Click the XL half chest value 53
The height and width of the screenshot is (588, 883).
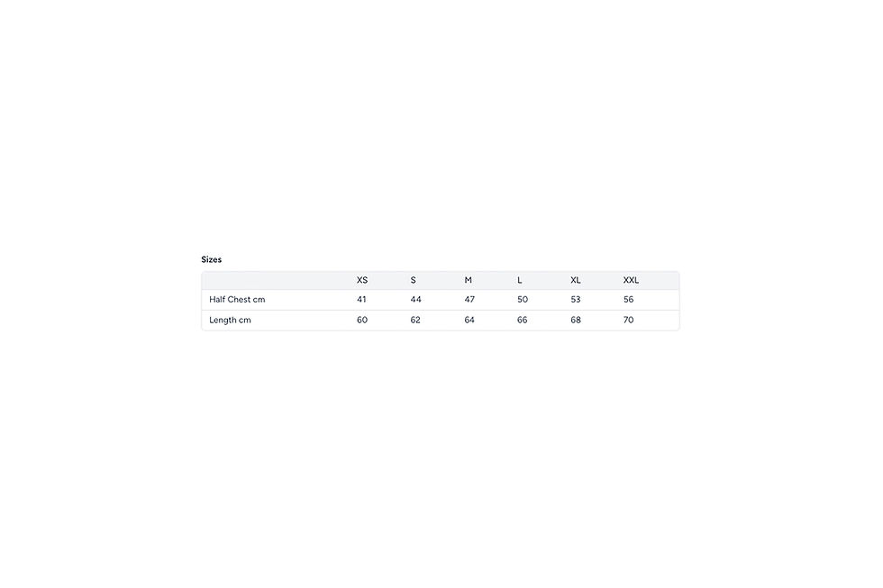576,300
